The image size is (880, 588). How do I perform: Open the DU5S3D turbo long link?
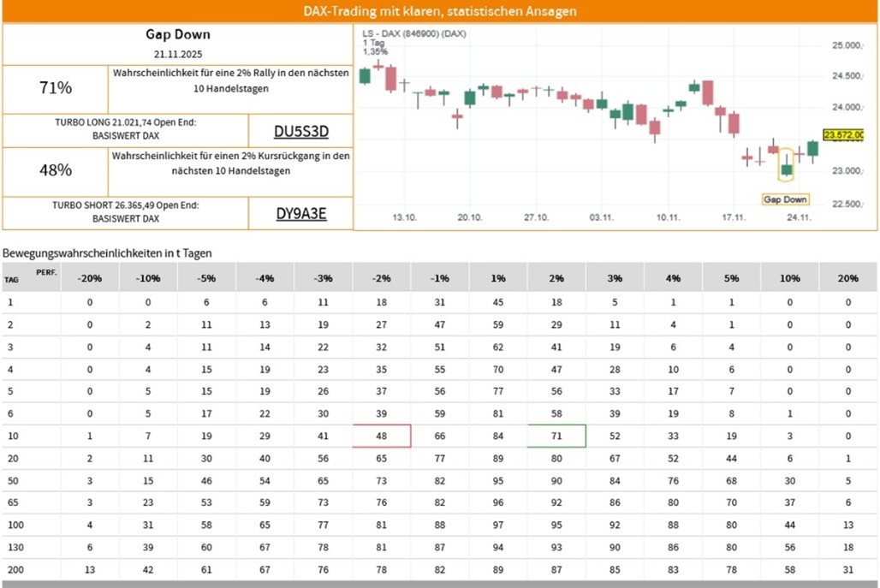pyautogui.click(x=300, y=131)
